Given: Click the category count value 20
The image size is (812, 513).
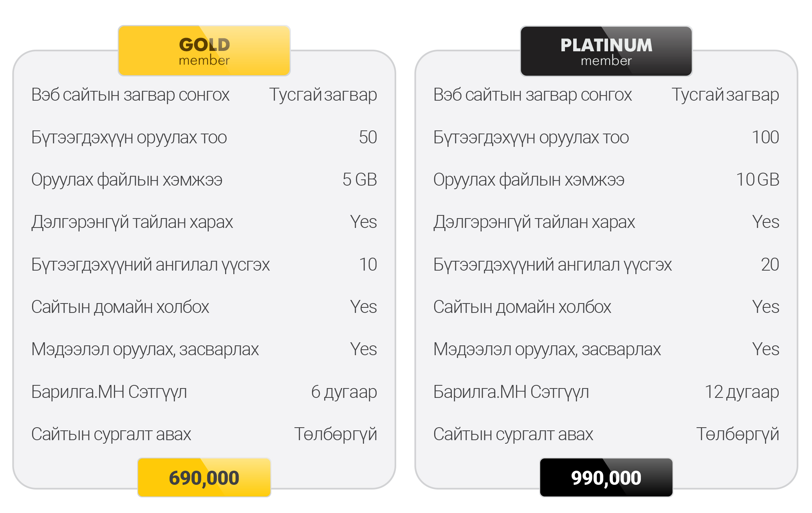Looking at the screenshot, I should coord(770,264).
